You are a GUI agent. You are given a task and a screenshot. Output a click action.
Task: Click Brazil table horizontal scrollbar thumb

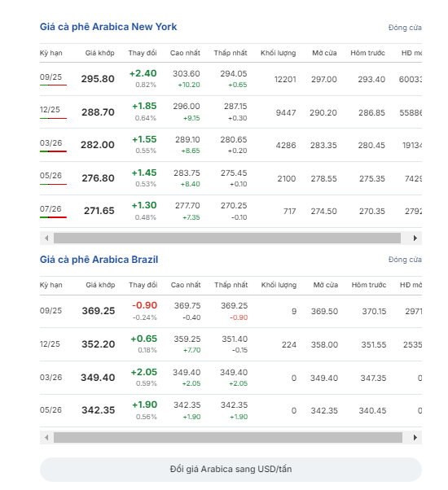[x=228, y=438]
